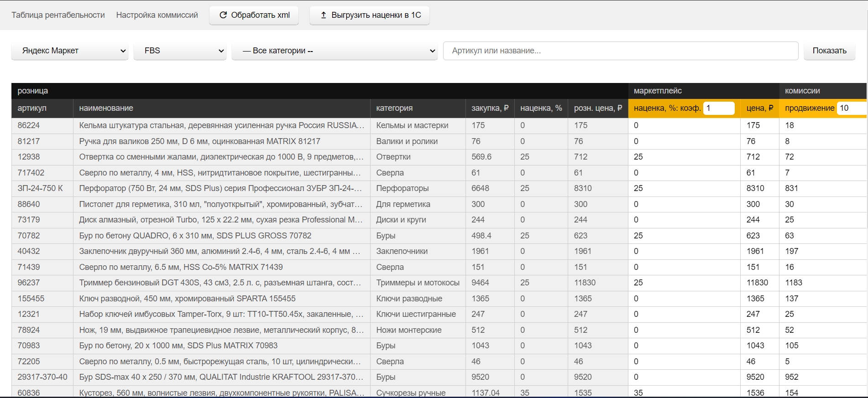The width and height of the screenshot is (868, 398).
Task: Select article 78924 cell
Action: [42, 330]
